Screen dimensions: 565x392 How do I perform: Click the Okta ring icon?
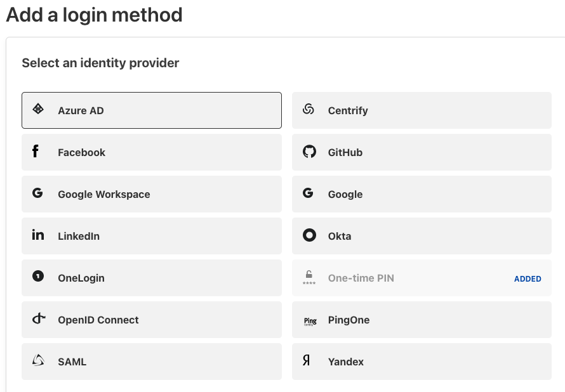click(309, 235)
